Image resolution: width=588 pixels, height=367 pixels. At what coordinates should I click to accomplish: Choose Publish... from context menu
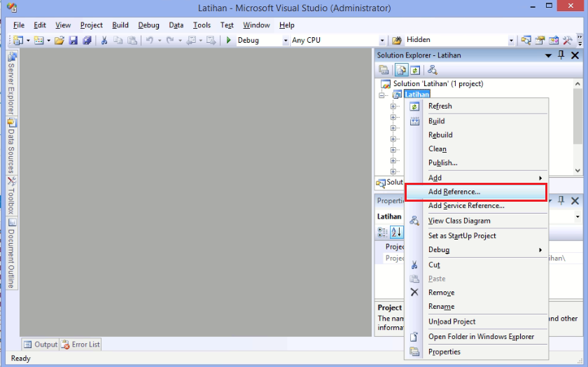[x=476, y=163]
